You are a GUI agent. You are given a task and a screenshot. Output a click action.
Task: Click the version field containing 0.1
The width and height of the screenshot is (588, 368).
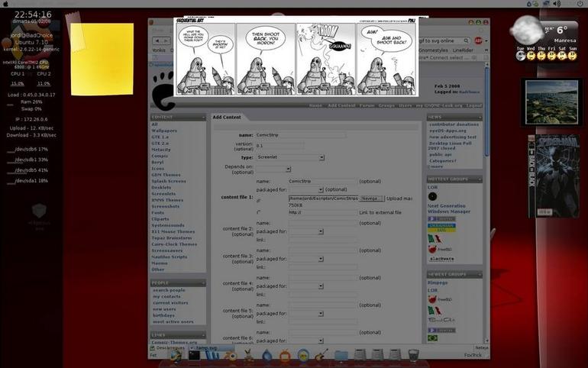pyautogui.click(x=279, y=146)
